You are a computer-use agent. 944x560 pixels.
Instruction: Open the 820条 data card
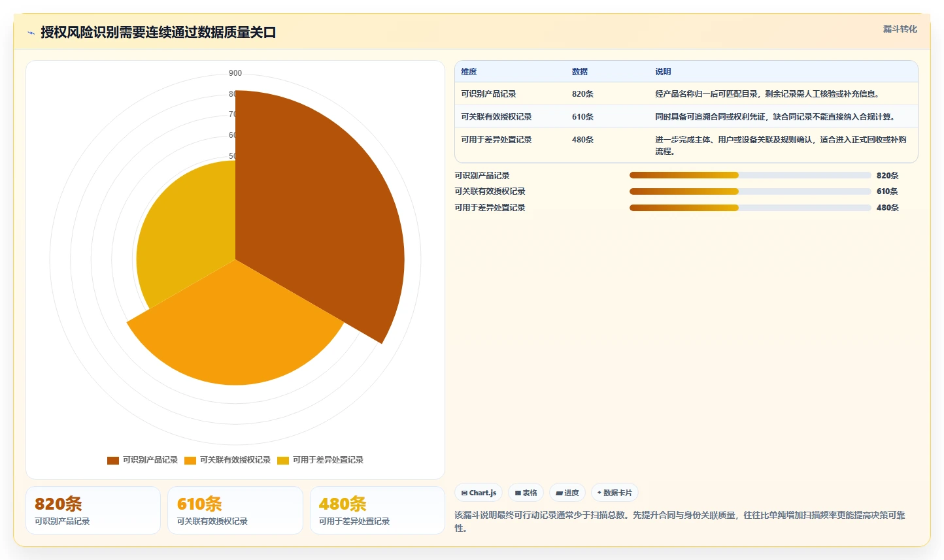(93, 510)
